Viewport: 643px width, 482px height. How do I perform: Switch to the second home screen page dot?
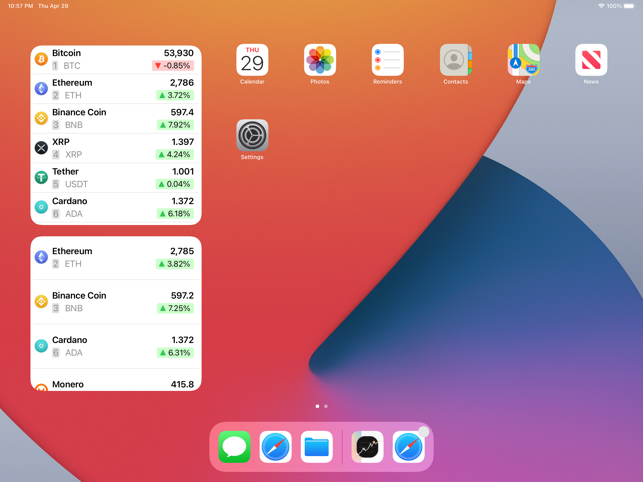(326, 406)
